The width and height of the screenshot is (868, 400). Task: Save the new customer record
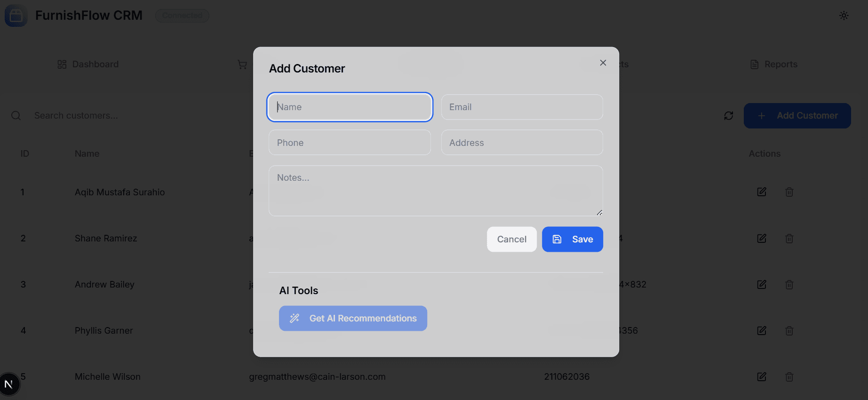click(573, 239)
